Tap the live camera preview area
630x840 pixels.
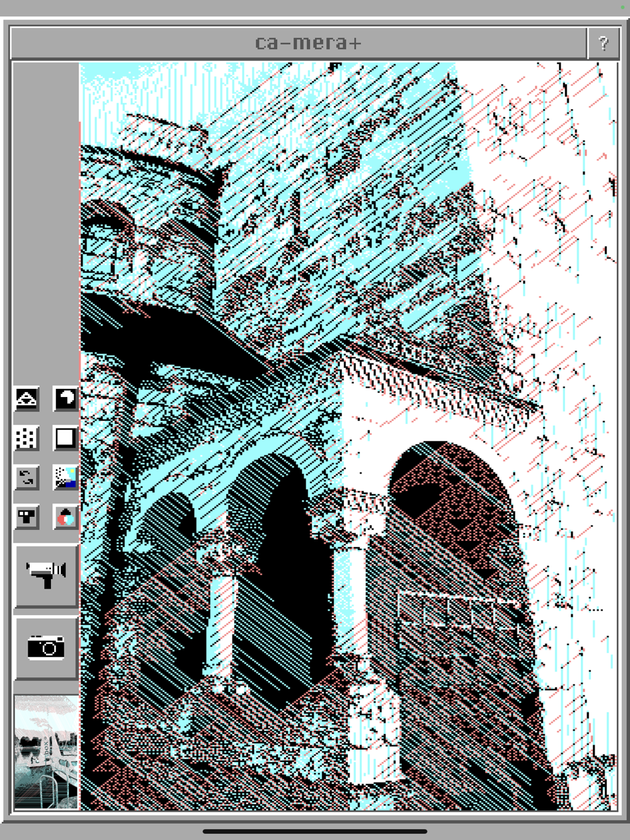tap(348, 436)
